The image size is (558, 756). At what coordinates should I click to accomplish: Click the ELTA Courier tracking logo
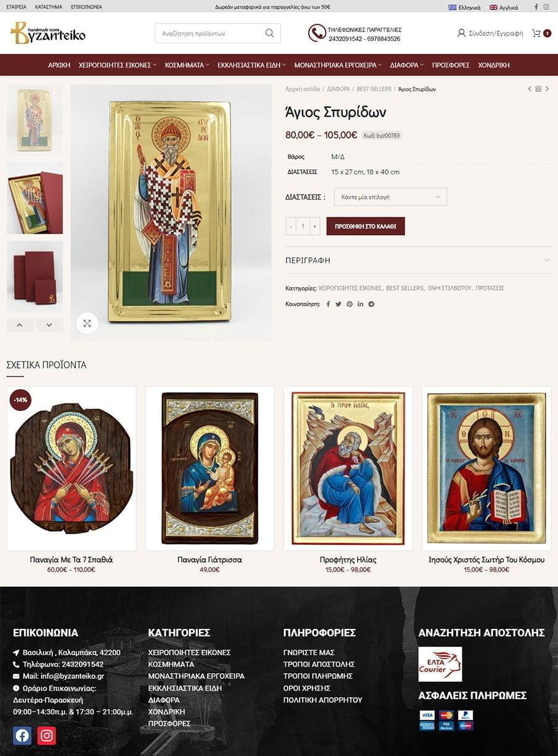tap(440, 664)
